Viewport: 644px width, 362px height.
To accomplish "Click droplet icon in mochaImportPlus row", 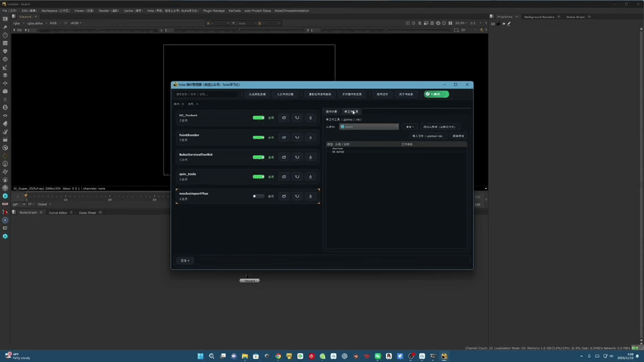I will pos(310,196).
